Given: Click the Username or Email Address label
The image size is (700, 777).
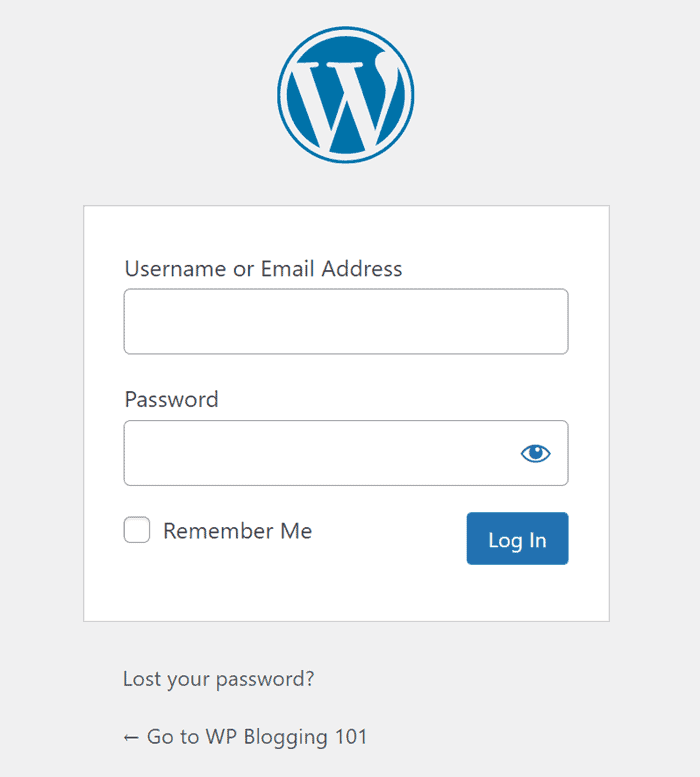Looking at the screenshot, I should 263,268.
